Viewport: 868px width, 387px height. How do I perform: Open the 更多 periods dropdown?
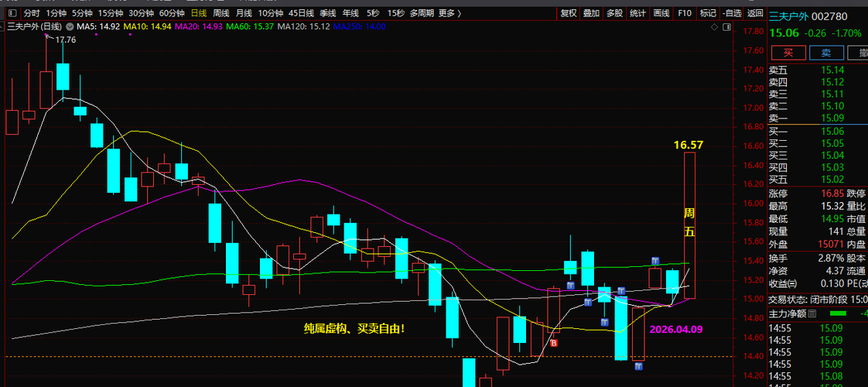click(450, 13)
